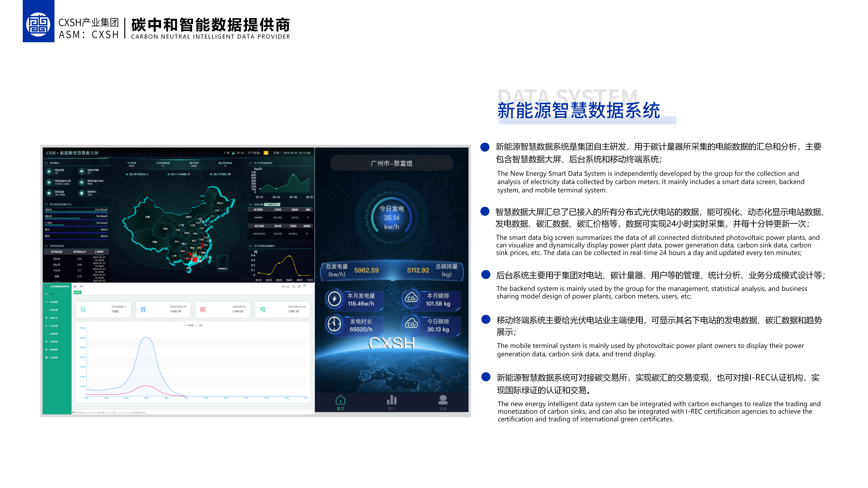Toggle the 发电量 legend series
This screenshot has width=868, height=488.
(x=189, y=325)
